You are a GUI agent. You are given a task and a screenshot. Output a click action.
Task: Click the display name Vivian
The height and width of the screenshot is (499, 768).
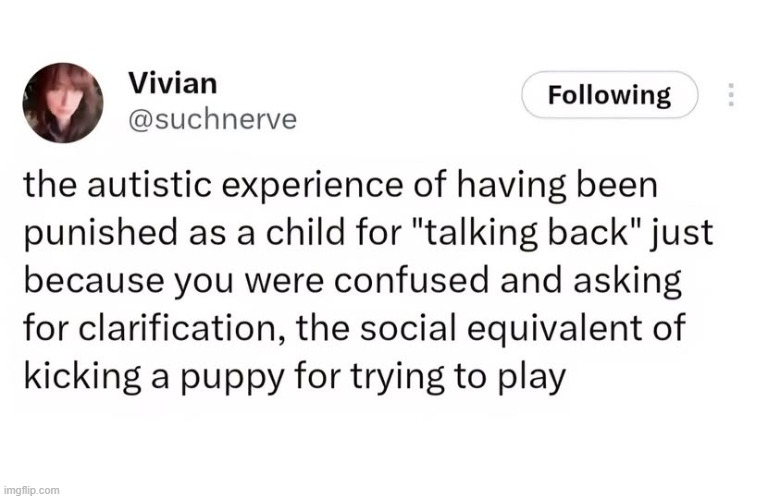coord(173,84)
